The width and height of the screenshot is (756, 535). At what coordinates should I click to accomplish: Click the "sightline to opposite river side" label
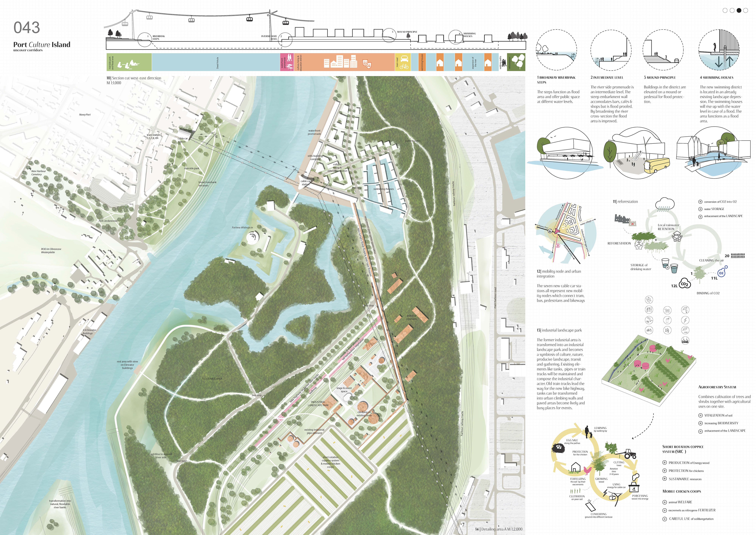[x=161, y=456]
